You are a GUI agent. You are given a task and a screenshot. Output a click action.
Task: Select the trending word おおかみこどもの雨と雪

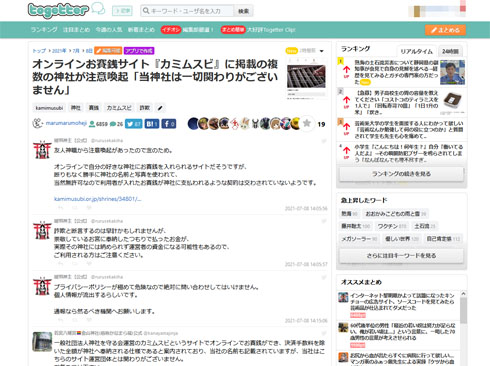[x=396, y=214]
